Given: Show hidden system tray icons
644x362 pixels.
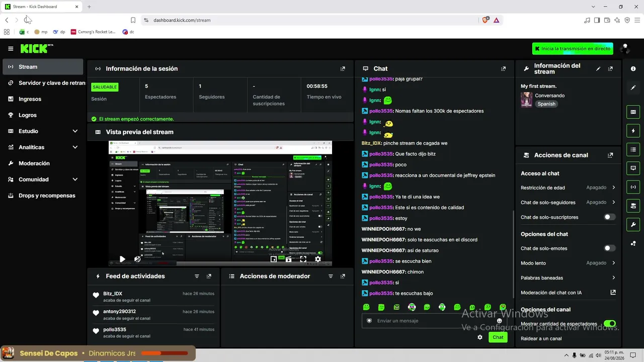Looking at the screenshot, I should [566, 355].
